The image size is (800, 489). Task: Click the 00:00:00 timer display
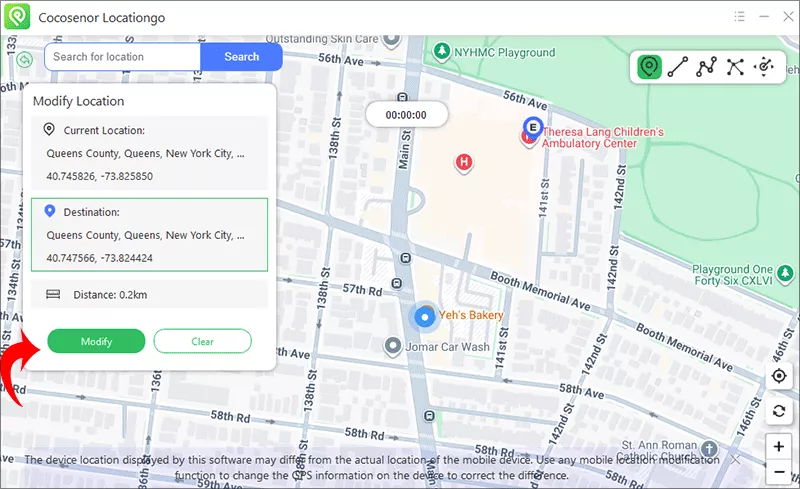click(x=407, y=115)
